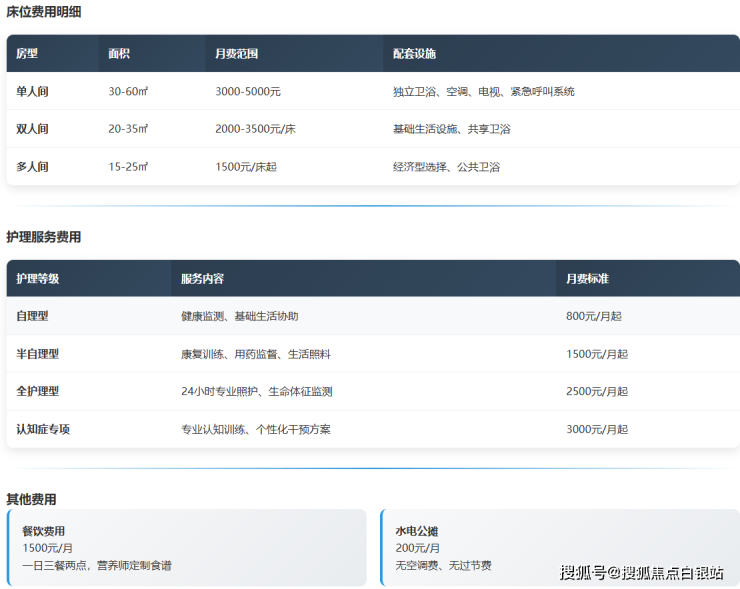Click the 配套设施 column header
This screenshot has height=589, width=740.
point(414,54)
